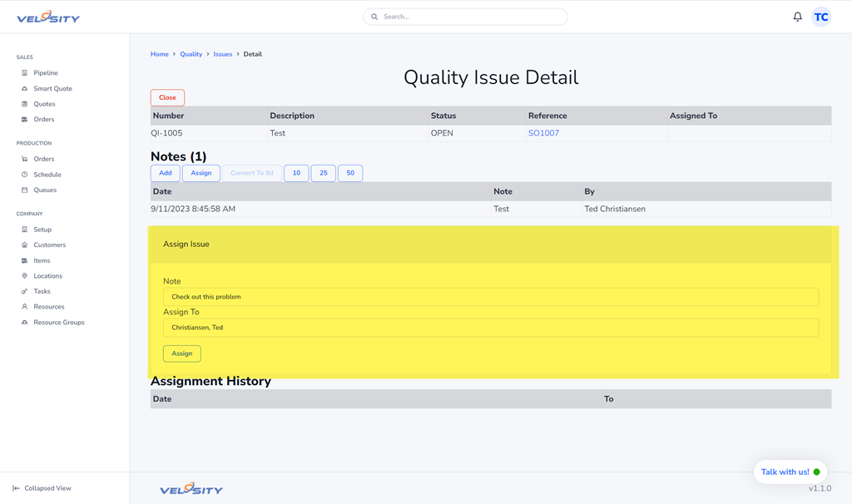This screenshot has height=504, width=852.
Task: Focus the Search field in the header
Action: pyautogui.click(x=466, y=17)
